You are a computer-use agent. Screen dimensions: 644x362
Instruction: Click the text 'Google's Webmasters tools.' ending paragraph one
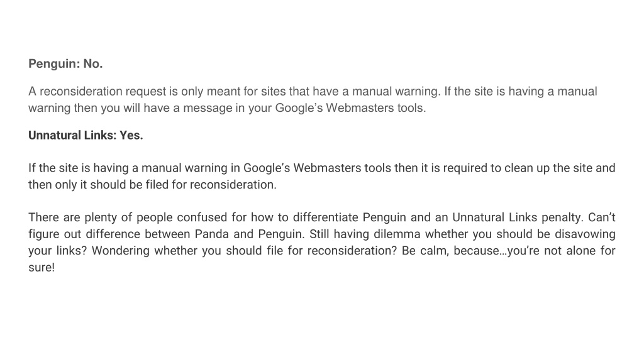[350, 108]
